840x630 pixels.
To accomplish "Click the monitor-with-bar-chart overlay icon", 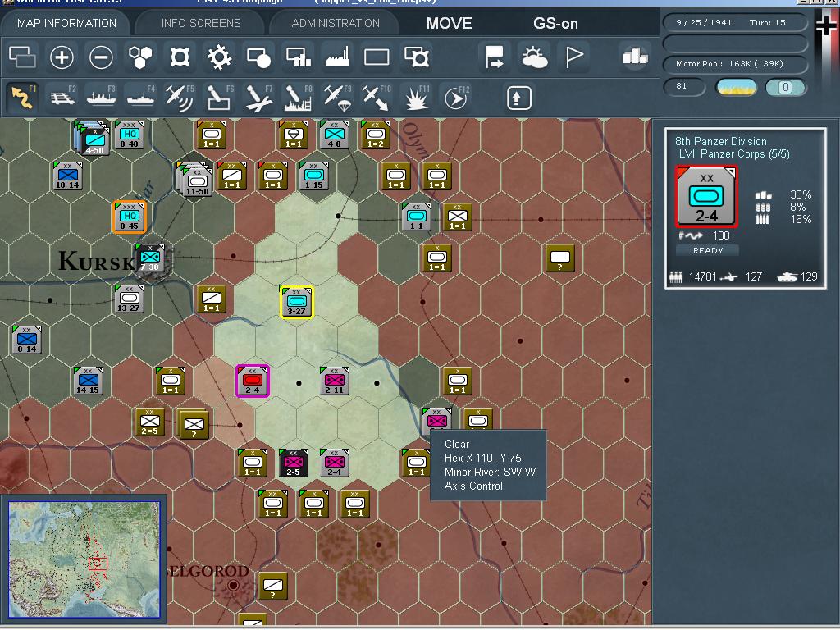I will click(299, 57).
